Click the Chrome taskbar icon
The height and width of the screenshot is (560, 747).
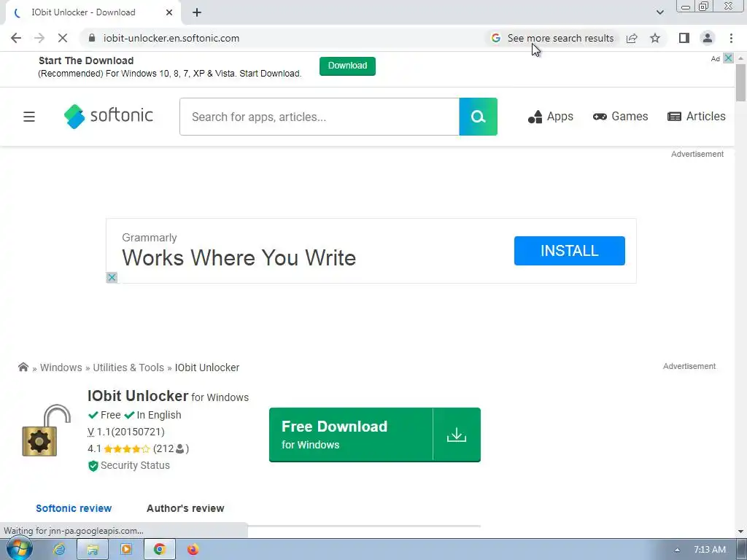pyautogui.click(x=160, y=550)
